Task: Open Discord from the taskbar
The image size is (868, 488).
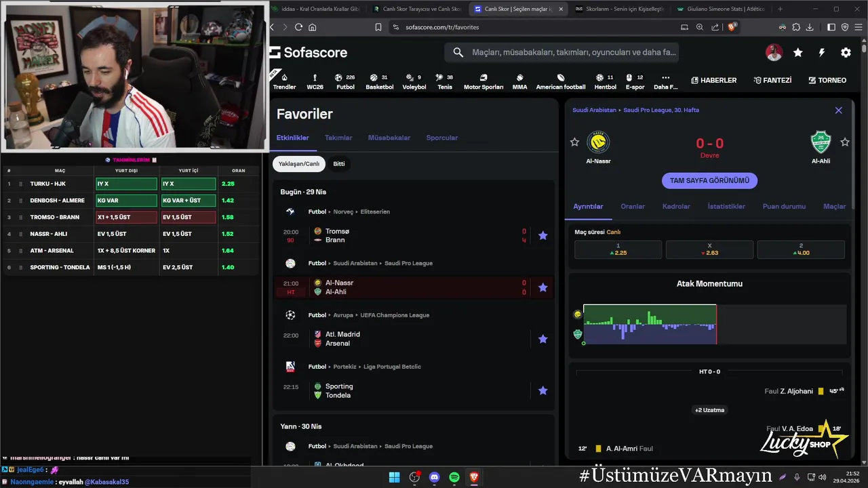Action: tap(434, 477)
